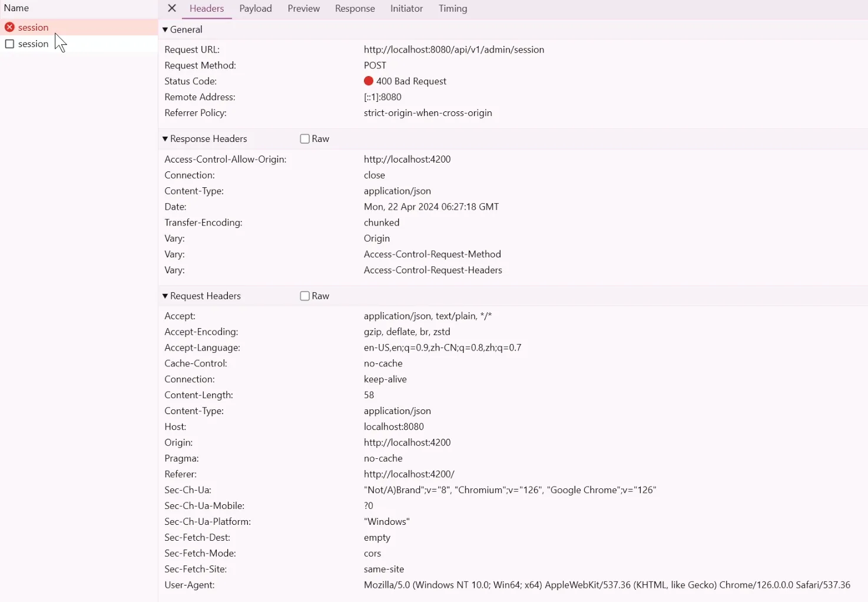Click the Sec-Ch-Ua header value
This screenshot has height=602, width=868.
pos(510,490)
